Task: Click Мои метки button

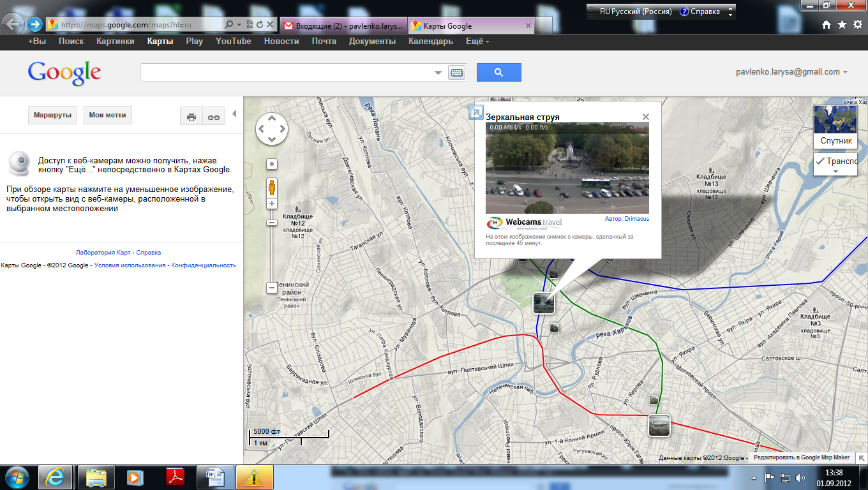Action: pos(107,115)
